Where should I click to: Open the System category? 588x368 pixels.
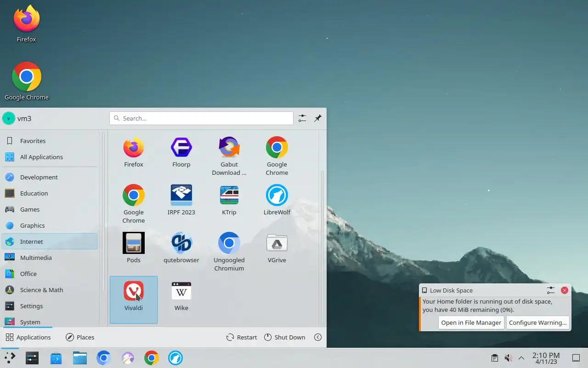point(50,322)
